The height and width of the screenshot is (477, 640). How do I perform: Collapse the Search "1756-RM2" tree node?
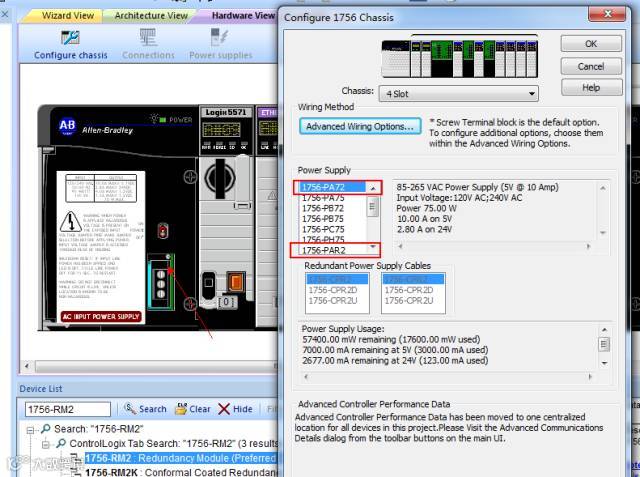30,430
